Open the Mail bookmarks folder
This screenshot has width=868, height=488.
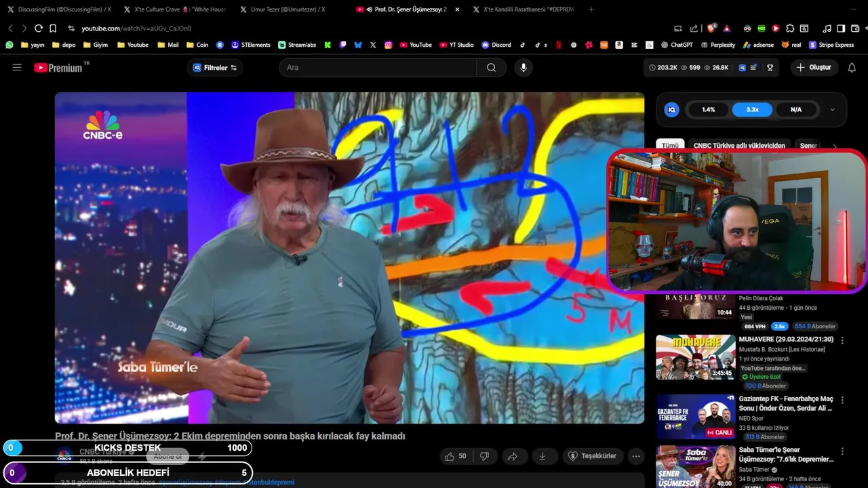(168, 45)
